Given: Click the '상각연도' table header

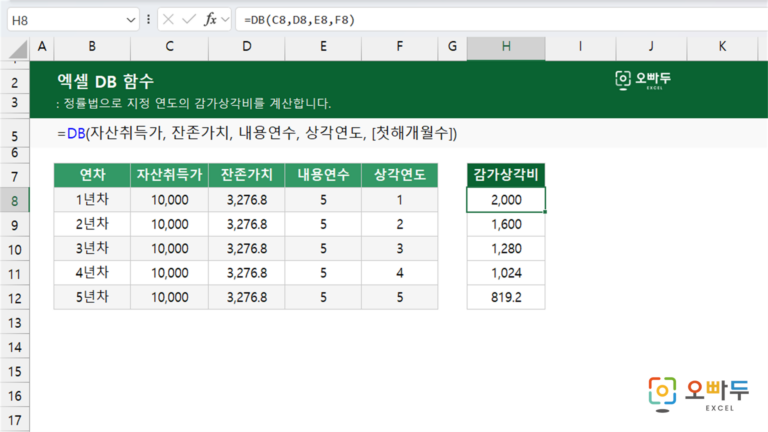Looking at the screenshot, I should pos(400,175).
